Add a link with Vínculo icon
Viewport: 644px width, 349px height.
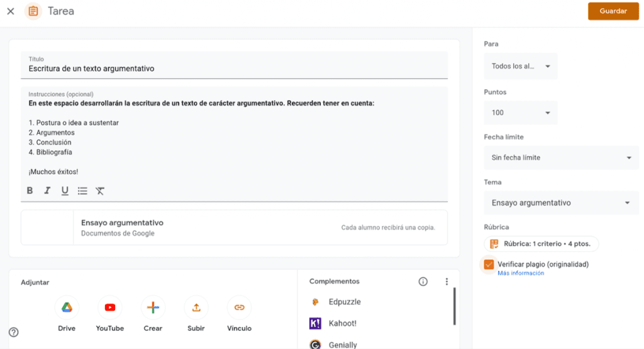(239, 307)
